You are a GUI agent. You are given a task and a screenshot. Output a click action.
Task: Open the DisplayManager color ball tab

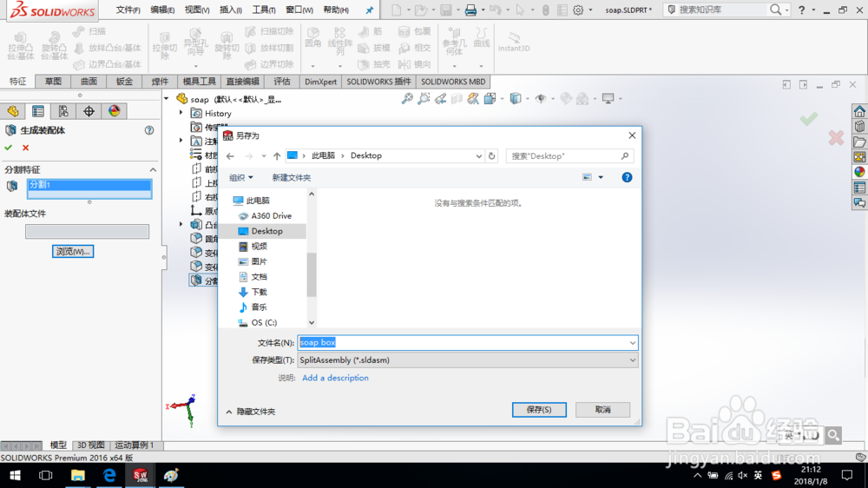pos(114,111)
